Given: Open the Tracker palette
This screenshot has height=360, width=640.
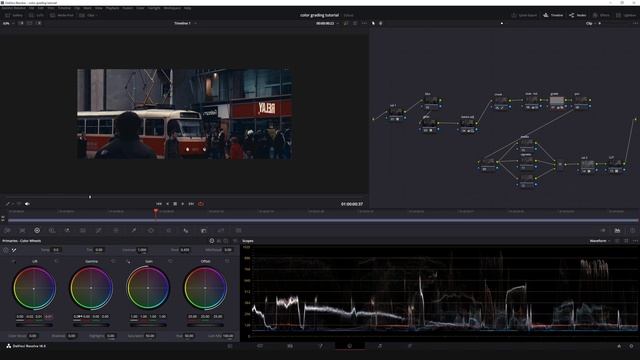Looking at the screenshot, I should (x=169, y=231).
